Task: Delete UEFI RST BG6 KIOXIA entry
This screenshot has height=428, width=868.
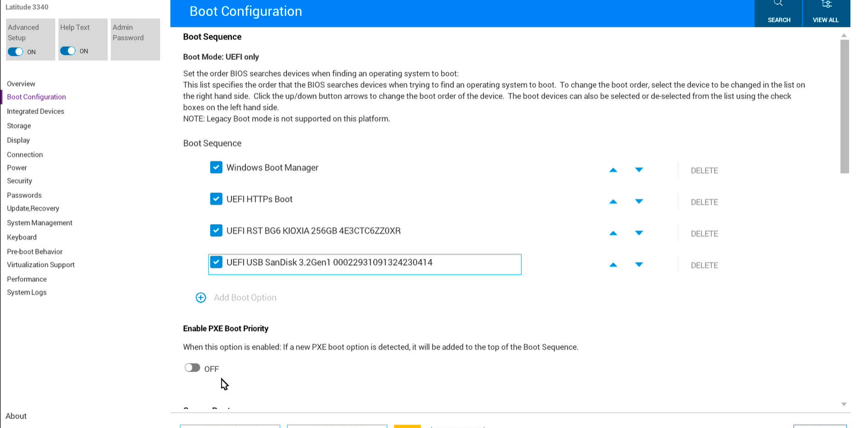Action: (704, 234)
